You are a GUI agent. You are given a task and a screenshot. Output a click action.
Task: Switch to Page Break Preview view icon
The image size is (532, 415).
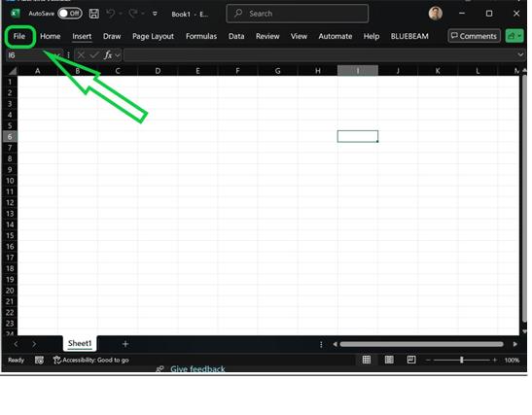click(411, 360)
